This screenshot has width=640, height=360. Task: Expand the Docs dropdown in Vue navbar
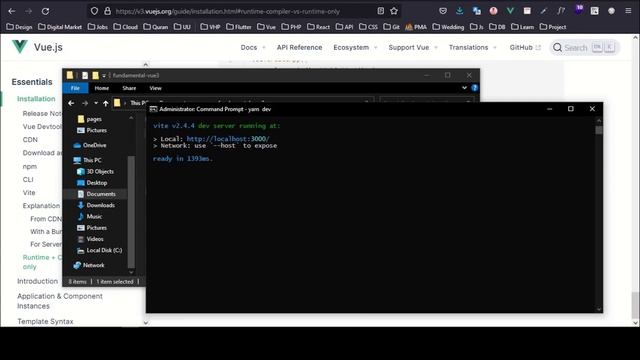coord(253,47)
